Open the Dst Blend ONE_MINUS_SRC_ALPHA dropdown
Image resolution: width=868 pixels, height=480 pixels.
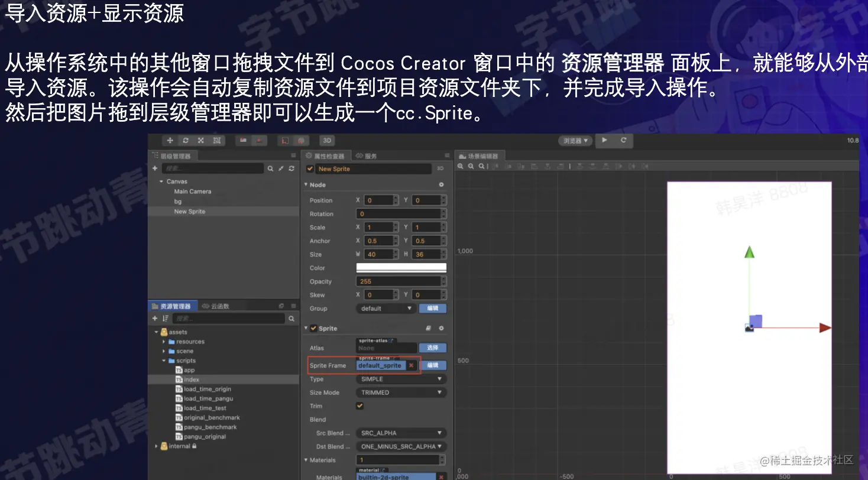401,447
